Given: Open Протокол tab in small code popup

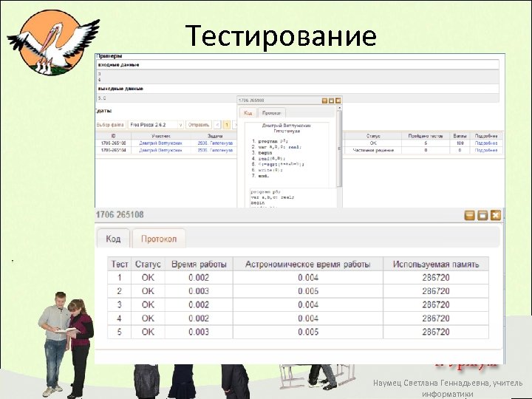Looking at the screenshot, I should coord(271,113).
